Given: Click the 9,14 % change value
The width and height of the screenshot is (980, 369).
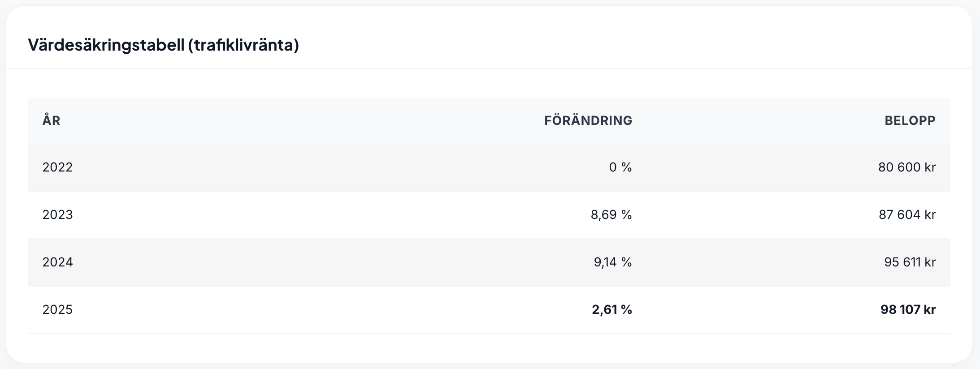Looking at the screenshot, I should coord(612,262).
